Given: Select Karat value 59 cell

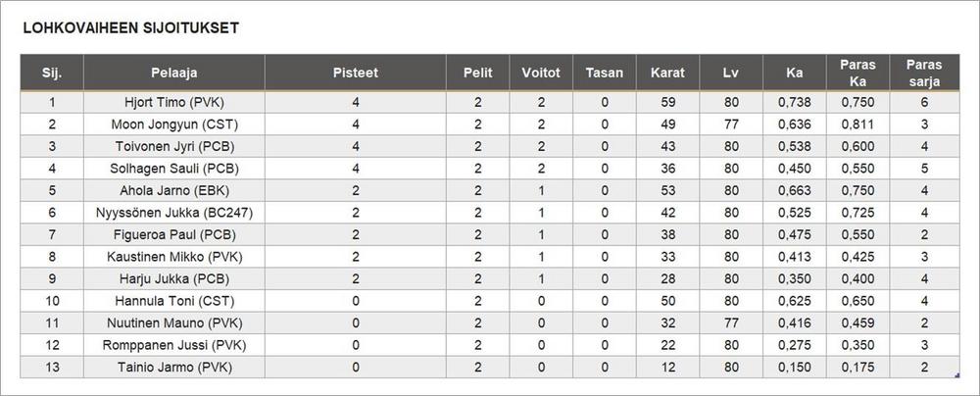Looking at the screenshot, I should pyautogui.click(x=667, y=102).
